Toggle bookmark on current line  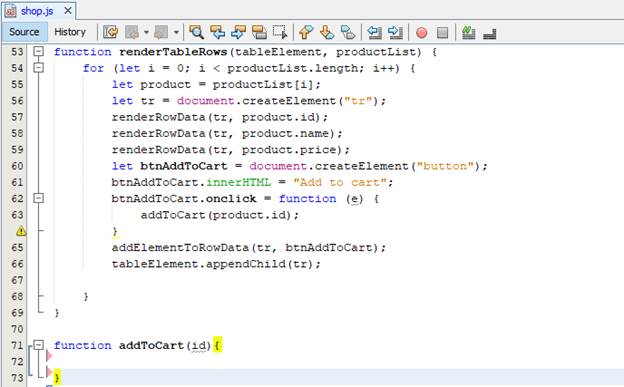348,32
